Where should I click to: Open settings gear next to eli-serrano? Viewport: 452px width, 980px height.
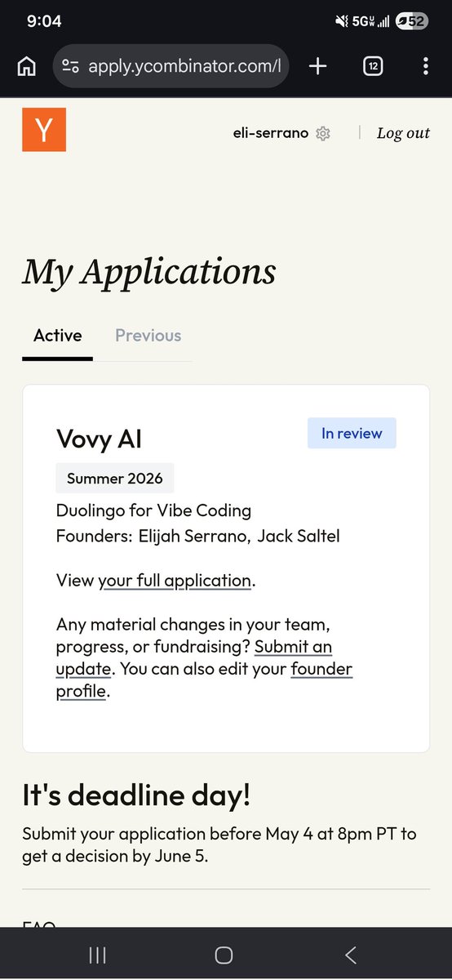tap(323, 134)
